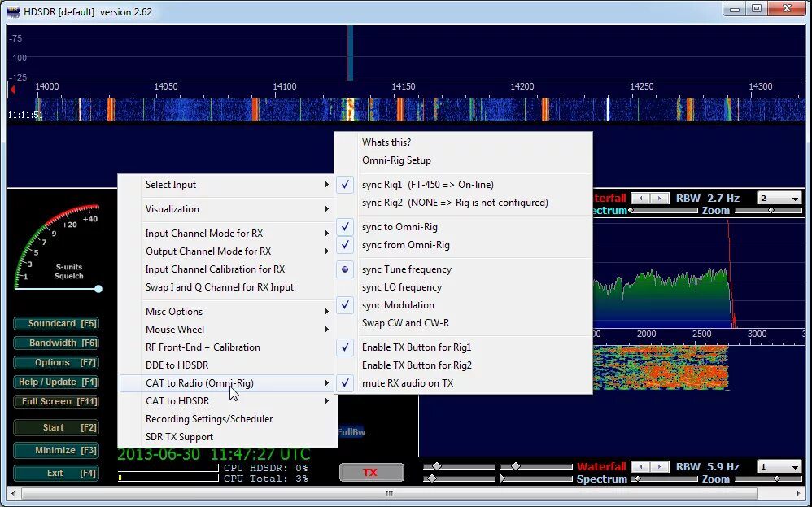Toggle sync from Omni-Rig option
Image resolution: width=812 pixels, height=507 pixels.
click(x=464, y=245)
